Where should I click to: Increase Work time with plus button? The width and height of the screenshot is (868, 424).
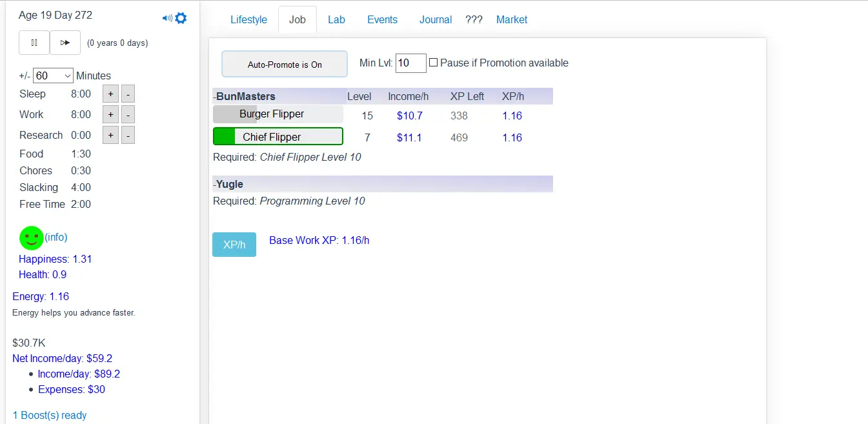110,115
